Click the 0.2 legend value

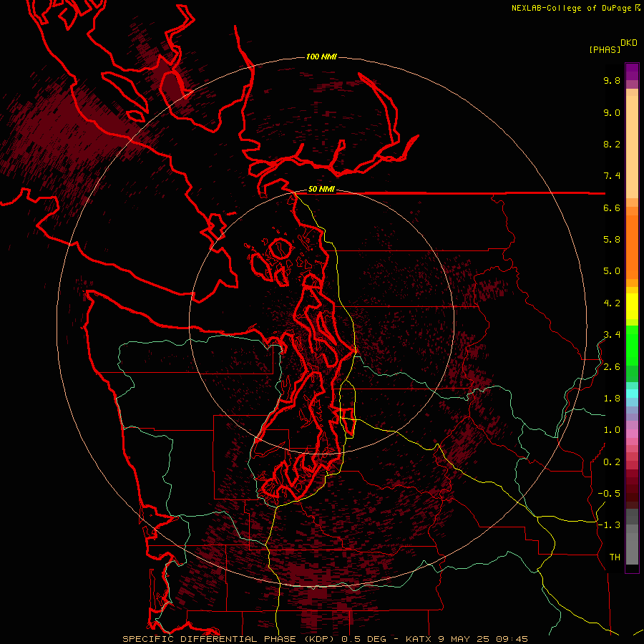click(x=612, y=462)
